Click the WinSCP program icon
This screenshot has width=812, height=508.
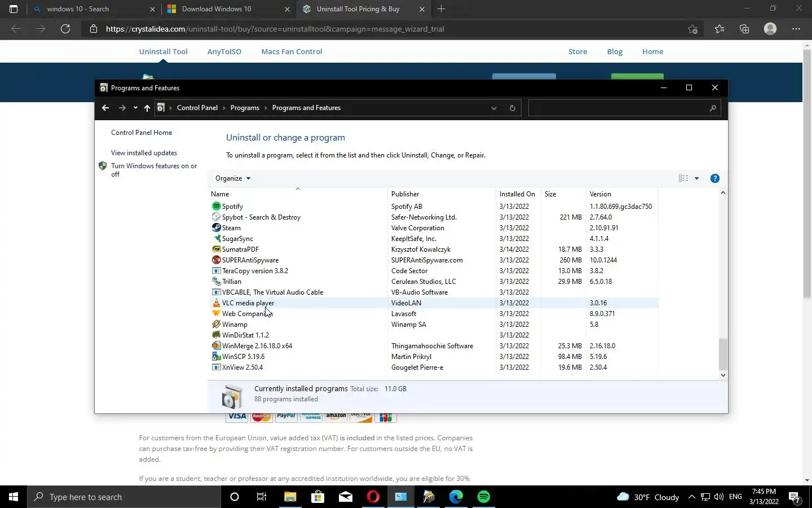(216, 357)
